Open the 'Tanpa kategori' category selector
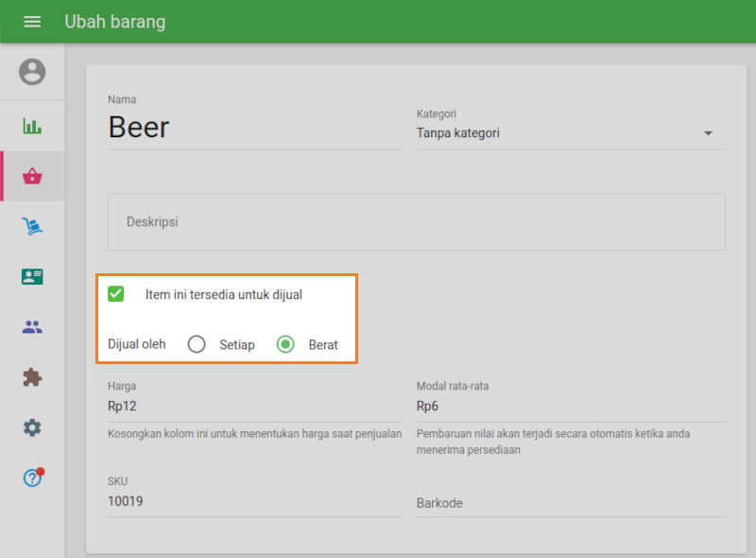Image resolution: width=756 pixels, height=558 pixels. [x=558, y=133]
